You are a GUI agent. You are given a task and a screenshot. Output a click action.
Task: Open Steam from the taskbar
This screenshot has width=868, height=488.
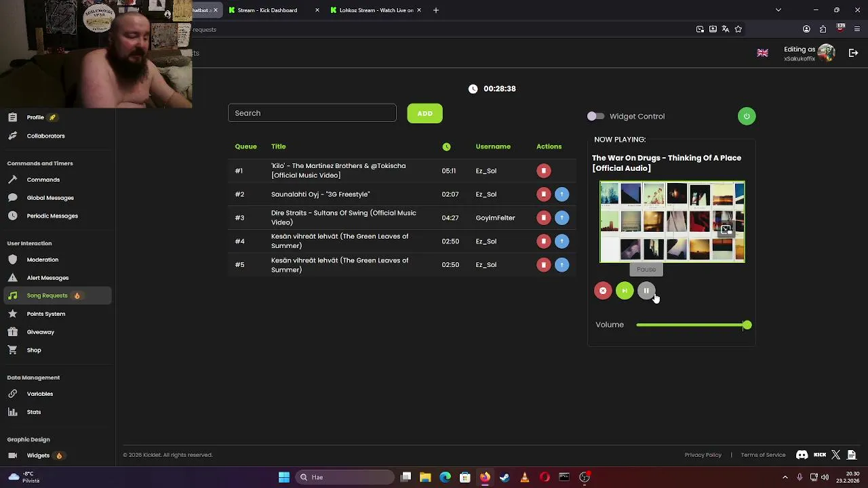[505, 477]
